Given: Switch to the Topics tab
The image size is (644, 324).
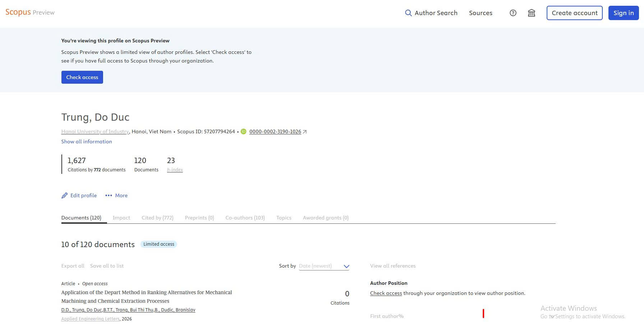Looking at the screenshot, I should [x=284, y=218].
